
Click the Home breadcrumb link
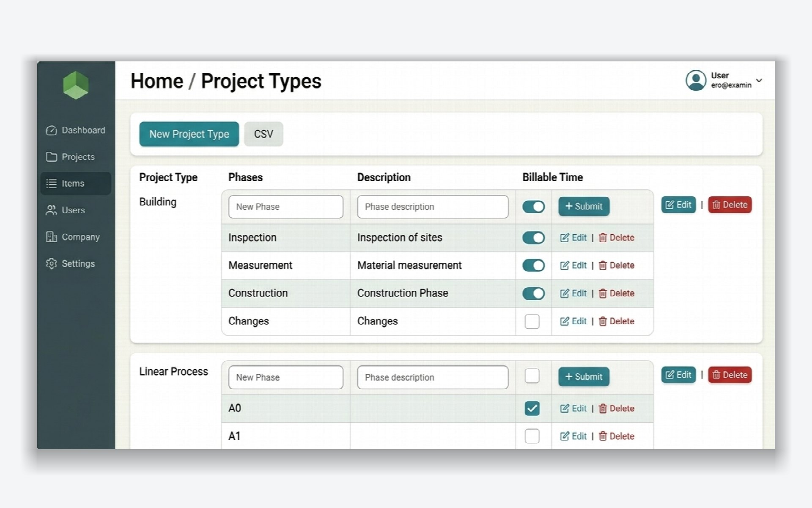coord(157,81)
